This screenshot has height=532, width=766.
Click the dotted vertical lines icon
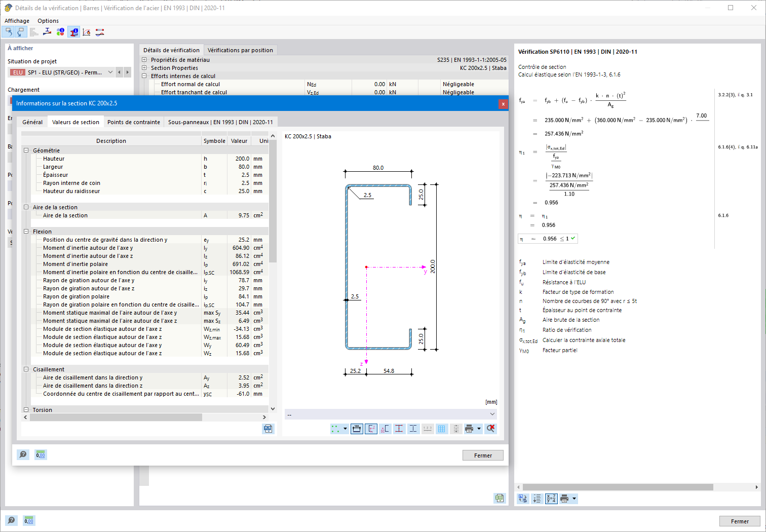tap(456, 429)
